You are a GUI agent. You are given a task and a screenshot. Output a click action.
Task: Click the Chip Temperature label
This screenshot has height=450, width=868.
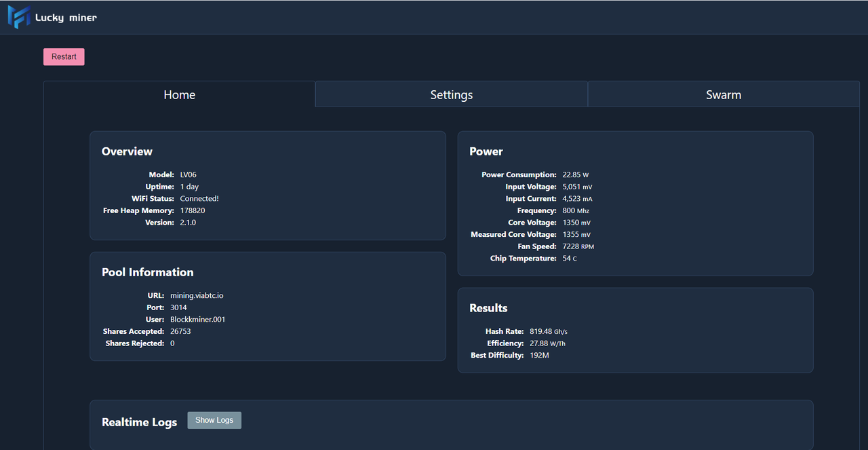click(524, 259)
